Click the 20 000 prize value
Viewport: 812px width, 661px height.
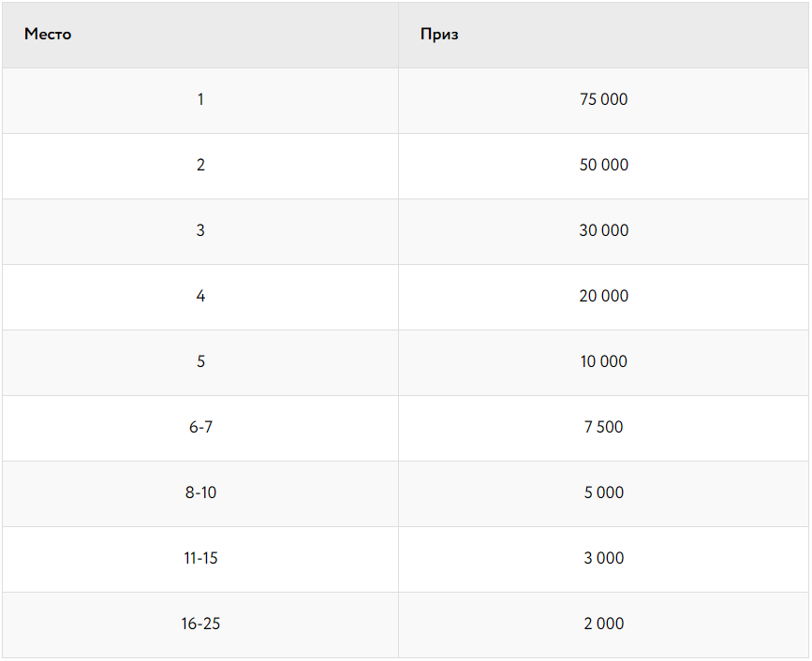coord(603,296)
